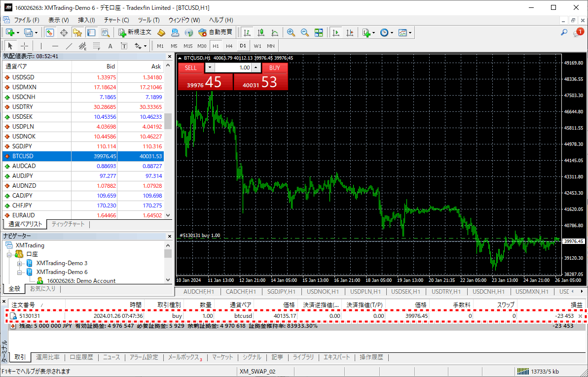The width and height of the screenshot is (588, 377).
Task: Open the MetaEditor yellow book icon
Action: (x=161, y=33)
